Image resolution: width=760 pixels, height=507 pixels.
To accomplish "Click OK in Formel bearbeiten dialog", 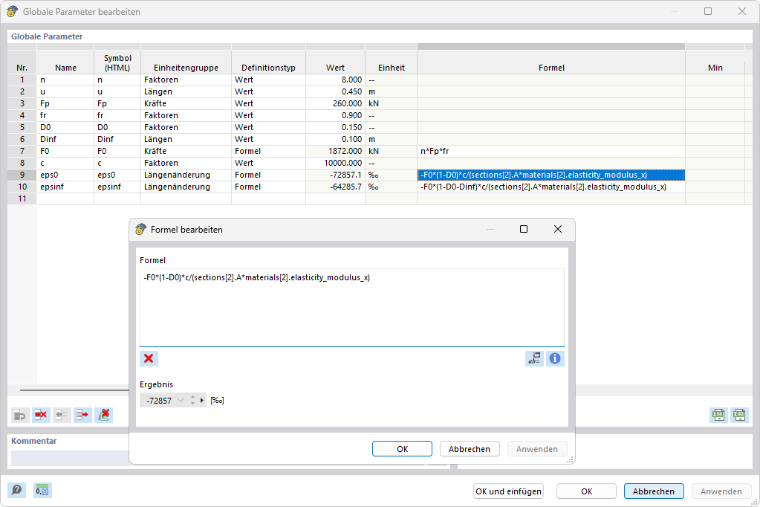I will click(402, 449).
